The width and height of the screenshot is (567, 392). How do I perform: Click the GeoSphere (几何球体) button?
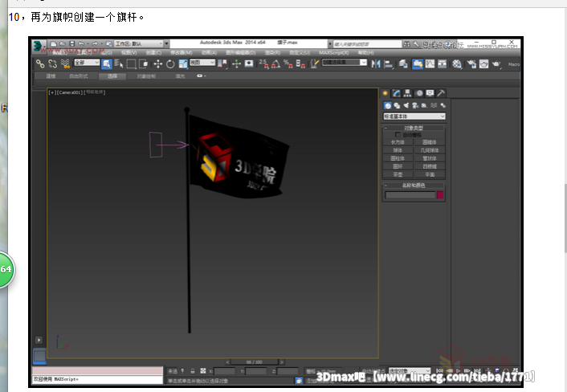coord(429,150)
